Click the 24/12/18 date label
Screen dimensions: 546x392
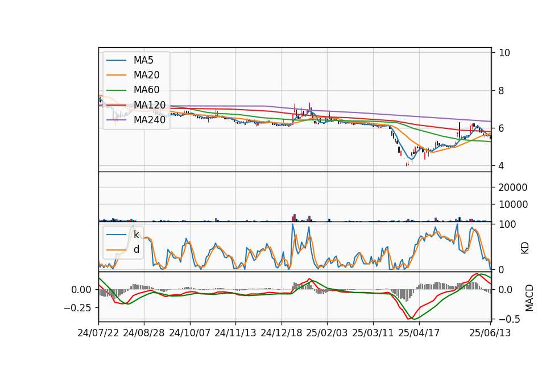(282, 333)
